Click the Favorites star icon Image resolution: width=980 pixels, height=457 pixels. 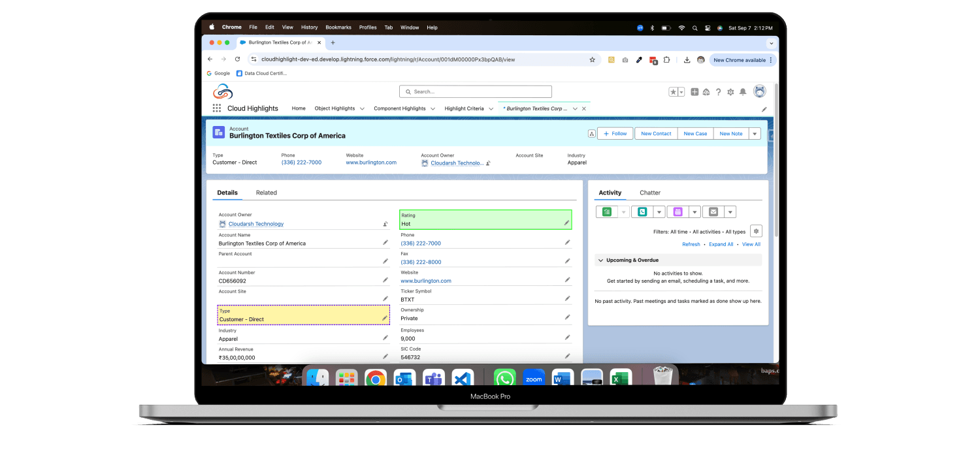674,92
